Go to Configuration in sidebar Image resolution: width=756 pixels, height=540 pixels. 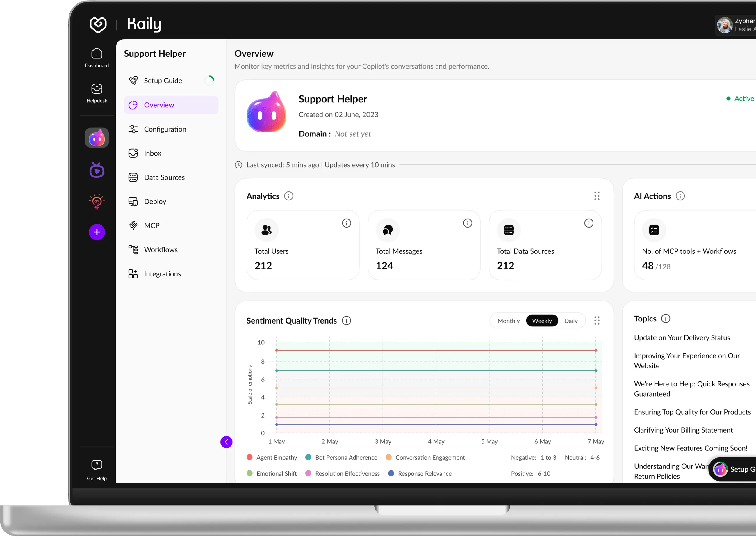165,129
